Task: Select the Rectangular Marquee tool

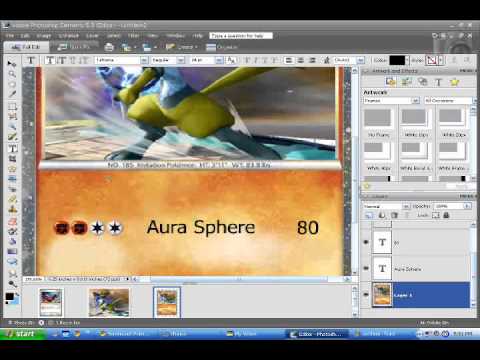Action: coord(12,107)
